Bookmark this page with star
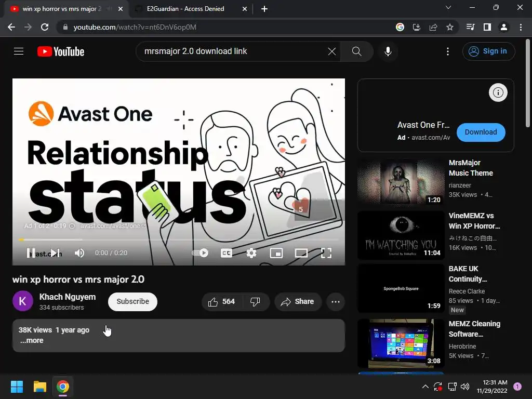The height and width of the screenshot is (399, 532). pyautogui.click(x=450, y=27)
